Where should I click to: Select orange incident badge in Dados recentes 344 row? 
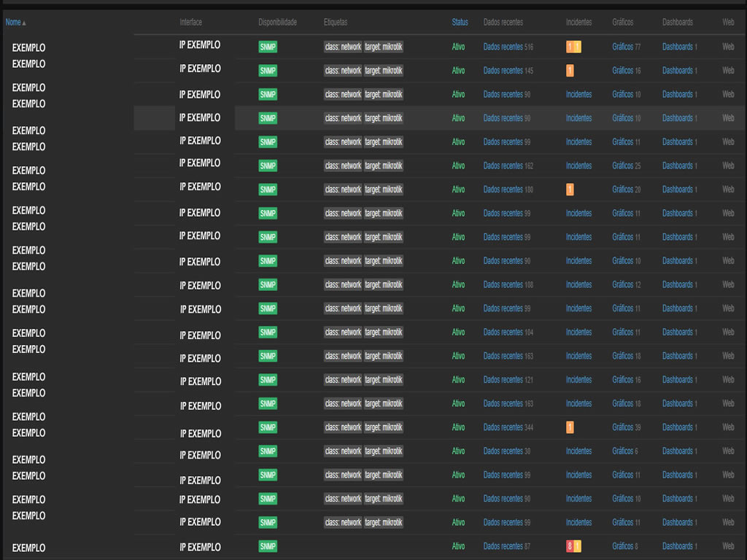(x=570, y=427)
